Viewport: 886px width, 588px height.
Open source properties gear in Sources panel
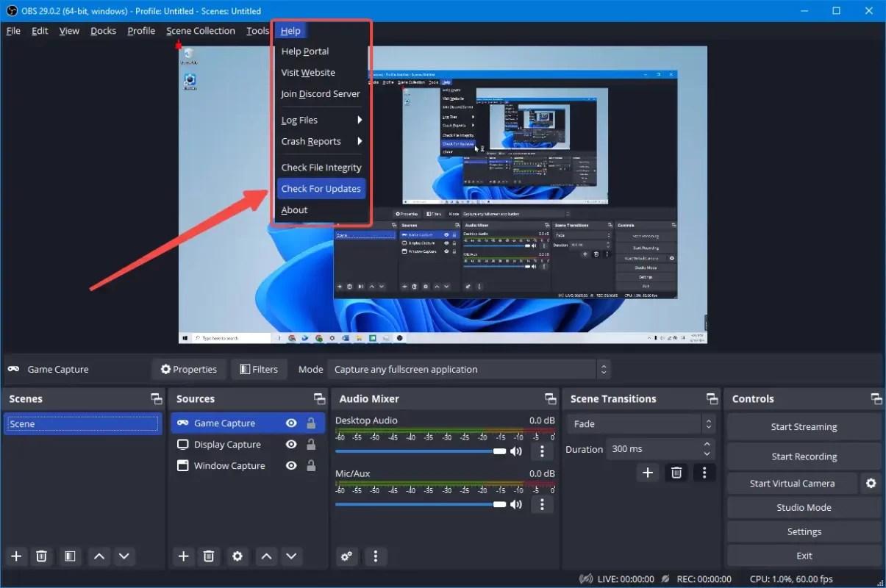[x=237, y=556]
